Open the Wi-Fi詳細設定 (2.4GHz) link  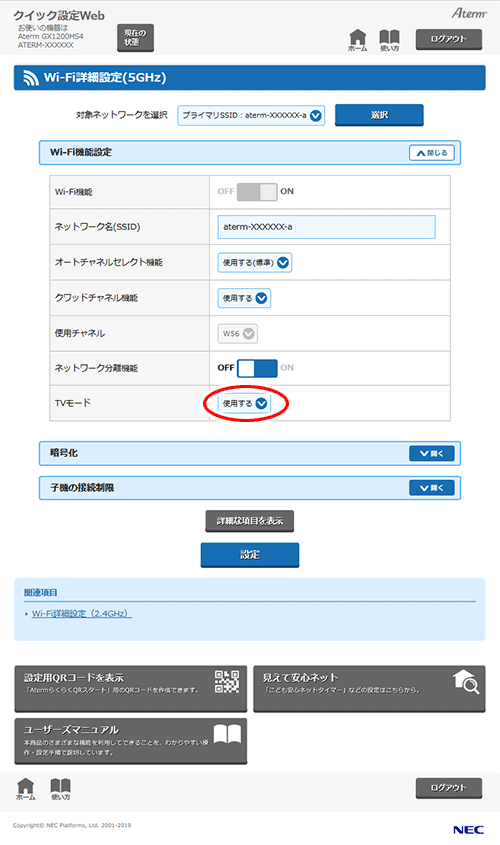81,614
